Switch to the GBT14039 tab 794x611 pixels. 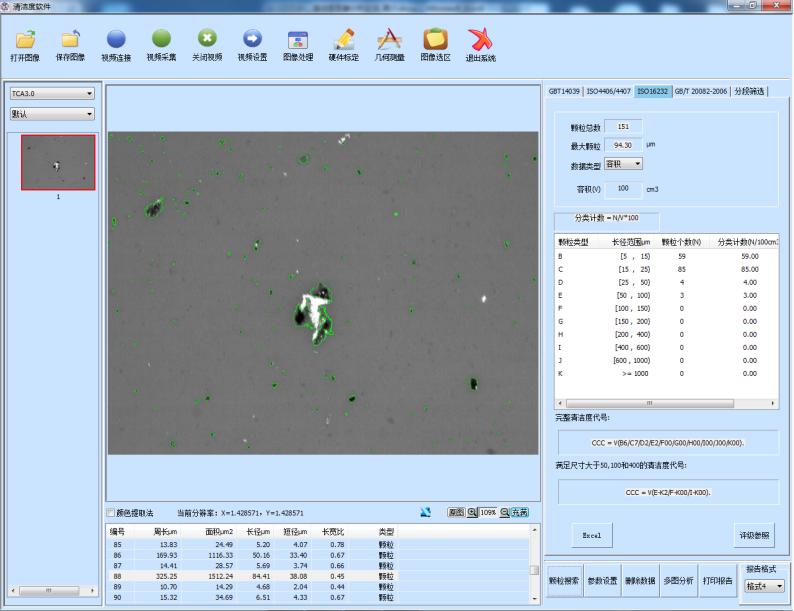pos(564,91)
